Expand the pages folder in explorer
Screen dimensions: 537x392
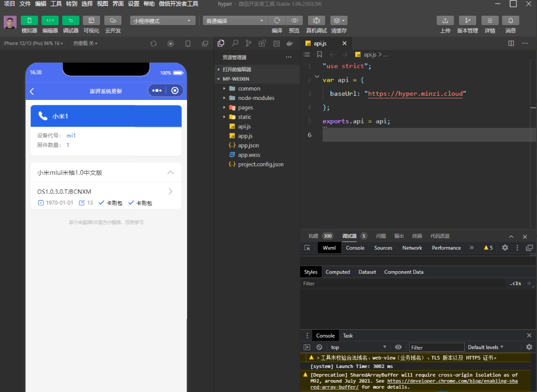(x=245, y=107)
